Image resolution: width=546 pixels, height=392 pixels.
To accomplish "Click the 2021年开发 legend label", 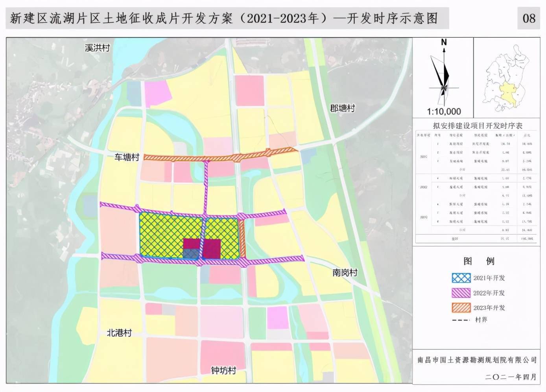I will (x=489, y=278).
